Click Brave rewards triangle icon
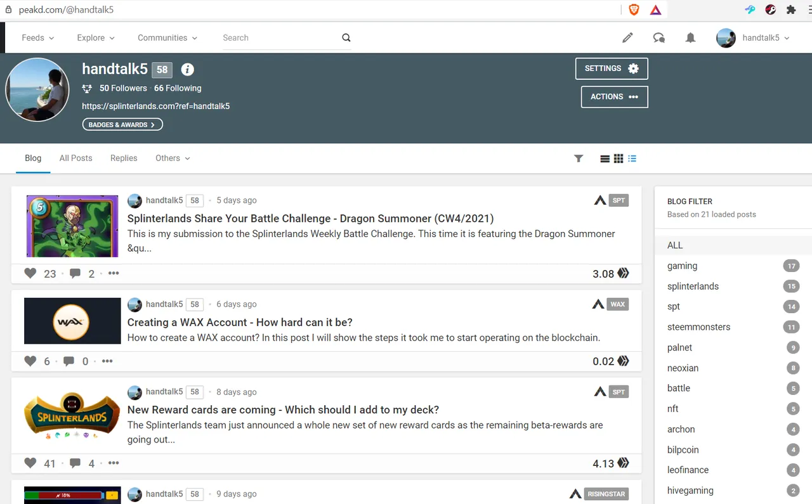812x504 pixels. [x=656, y=10]
